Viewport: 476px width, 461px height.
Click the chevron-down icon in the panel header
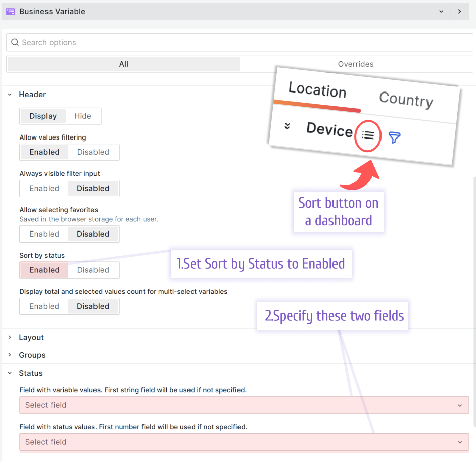[x=441, y=11]
